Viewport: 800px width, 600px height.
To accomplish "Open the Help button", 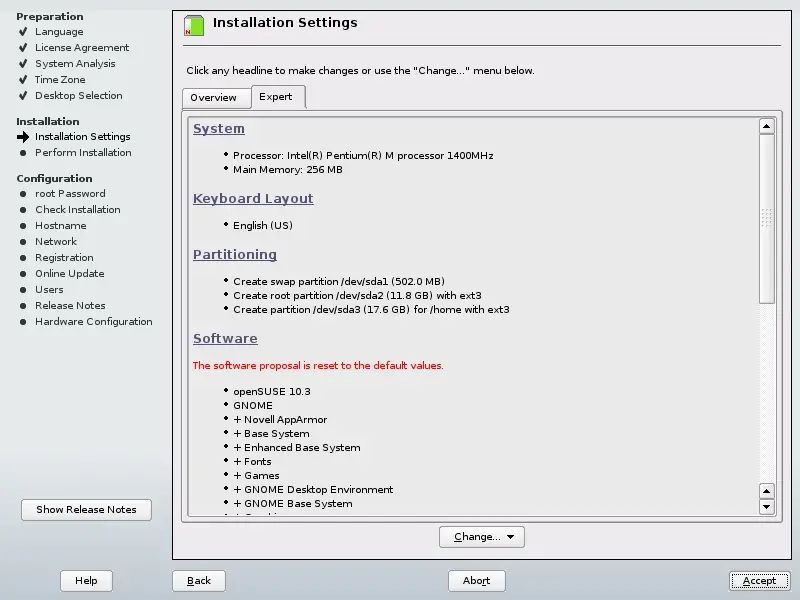I will [x=86, y=581].
